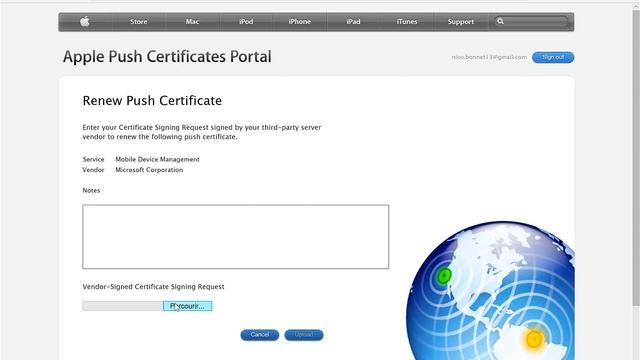Click the Sign out button
The image size is (640, 360).
click(x=553, y=57)
